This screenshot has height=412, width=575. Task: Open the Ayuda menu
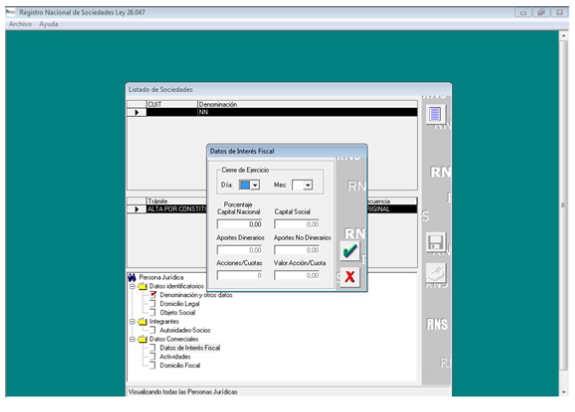coord(49,24)
